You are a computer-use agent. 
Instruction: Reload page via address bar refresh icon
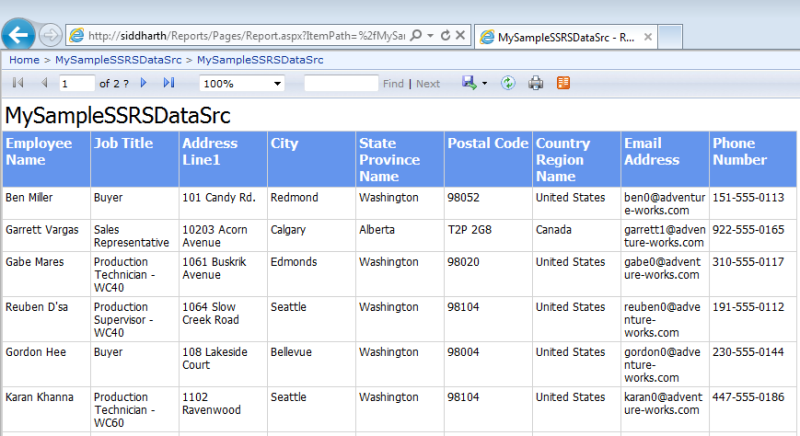tap(444, 36)
